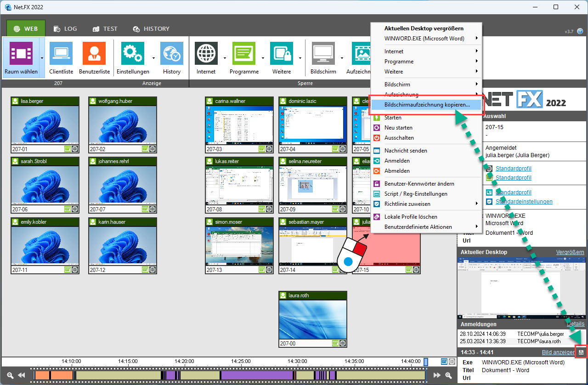Click the Aktueller Desktop preview image
Viewport: 588px width, 385px height.
[521, 288]
